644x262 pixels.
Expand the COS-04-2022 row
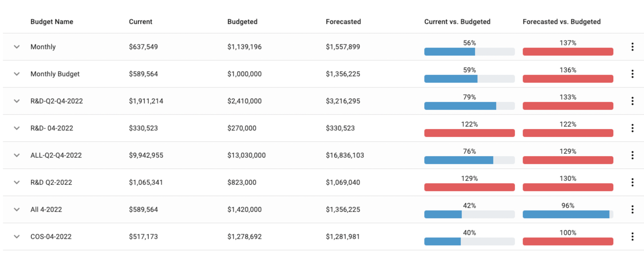(x=17, y=237)
